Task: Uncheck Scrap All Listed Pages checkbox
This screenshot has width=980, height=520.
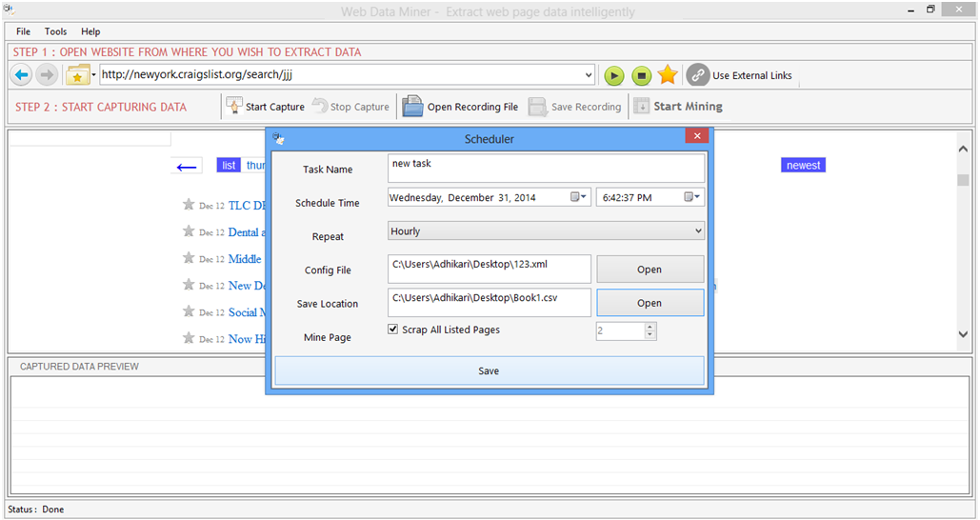Action: tap(393, 330)
